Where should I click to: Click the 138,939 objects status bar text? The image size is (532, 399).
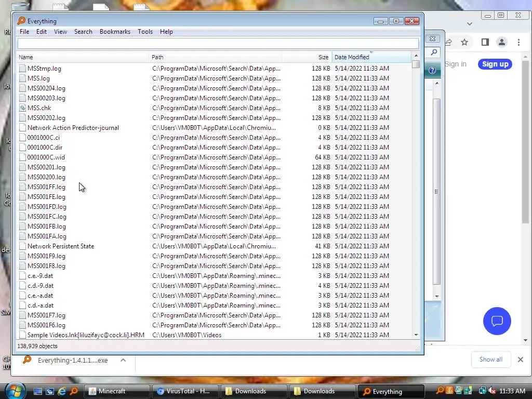pos(37,346)
